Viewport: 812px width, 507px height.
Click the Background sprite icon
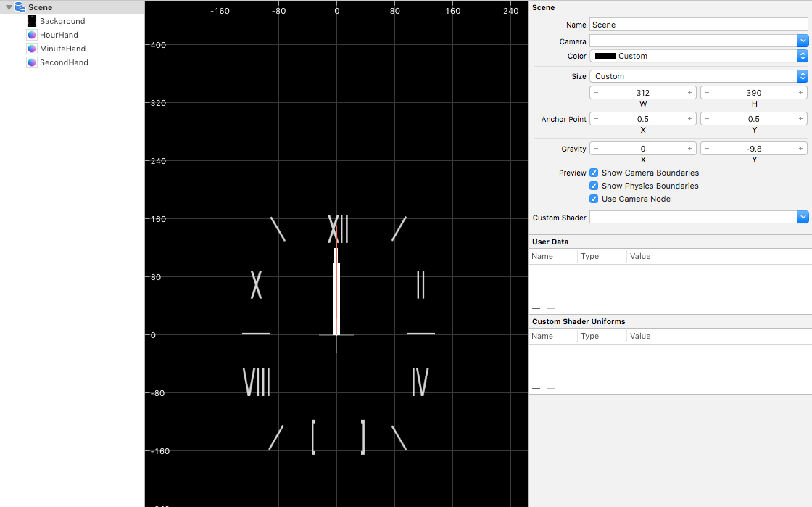[32, 21]
